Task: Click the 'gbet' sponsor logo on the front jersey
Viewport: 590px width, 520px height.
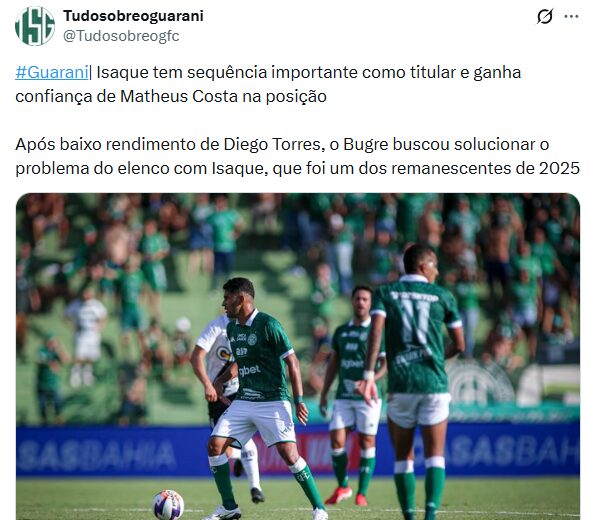Action: coord(249,371)
